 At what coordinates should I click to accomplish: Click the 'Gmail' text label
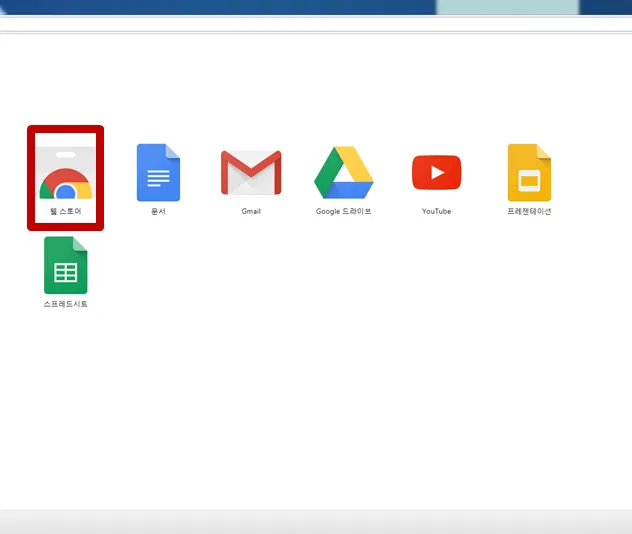click(x=251, y=211)
